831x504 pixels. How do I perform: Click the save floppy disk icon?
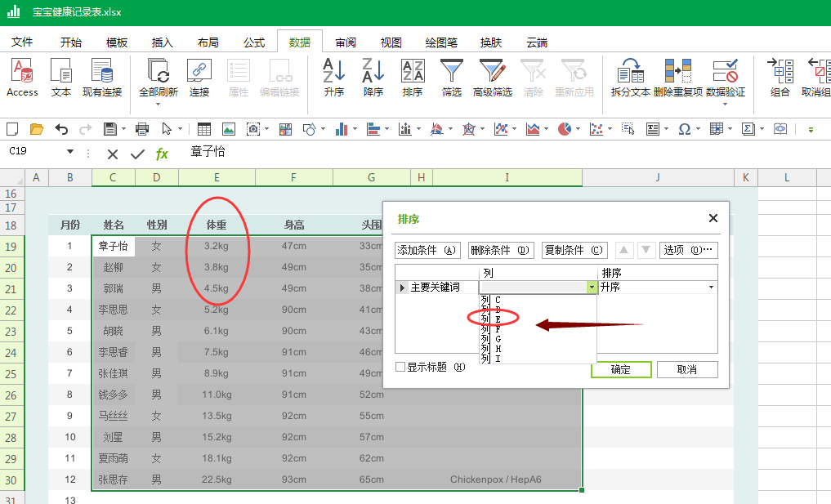(109, 129)
